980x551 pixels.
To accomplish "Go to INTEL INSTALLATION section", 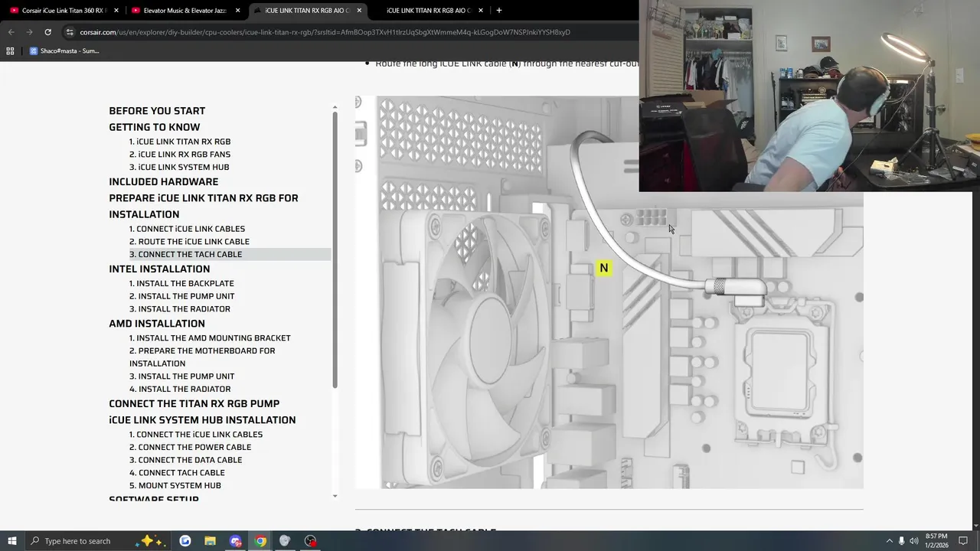I will (x=159, y=269).
